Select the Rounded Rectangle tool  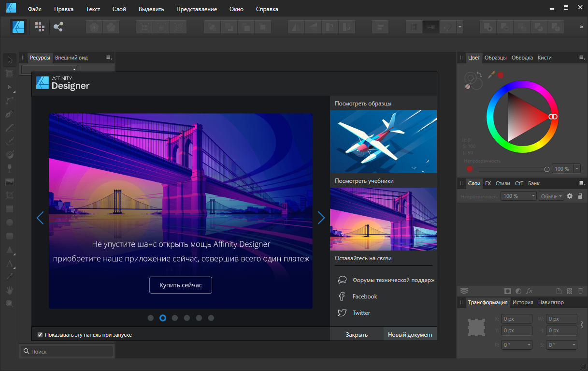[x=10, y=236]
